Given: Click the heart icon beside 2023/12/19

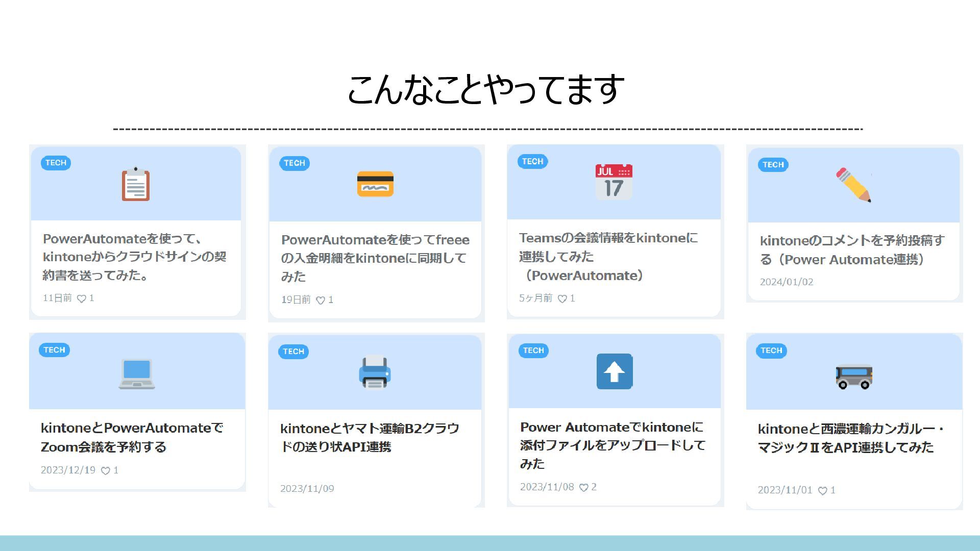Looking at the screenshot, I should coord(105,470).
